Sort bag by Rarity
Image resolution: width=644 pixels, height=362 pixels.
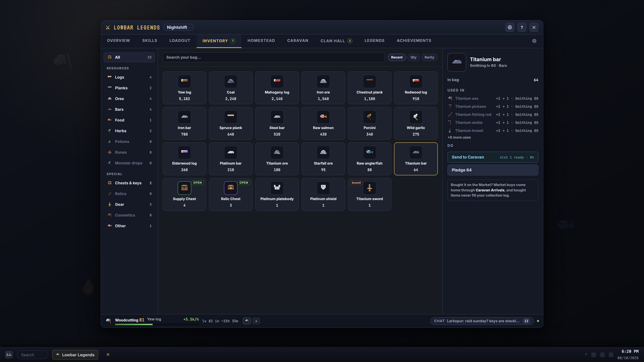429,57
